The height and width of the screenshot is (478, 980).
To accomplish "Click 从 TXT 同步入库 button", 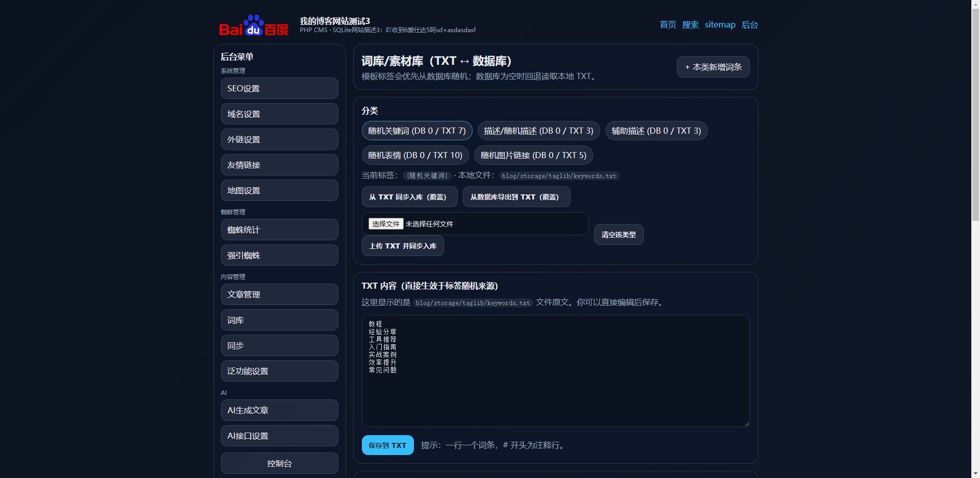I will point(407,197).
